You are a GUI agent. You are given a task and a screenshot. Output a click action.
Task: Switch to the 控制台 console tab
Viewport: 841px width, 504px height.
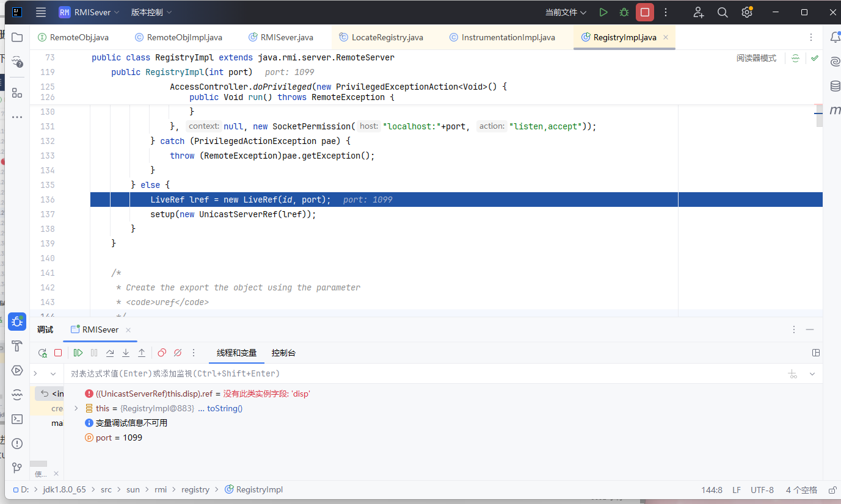(x=283, y=353)
